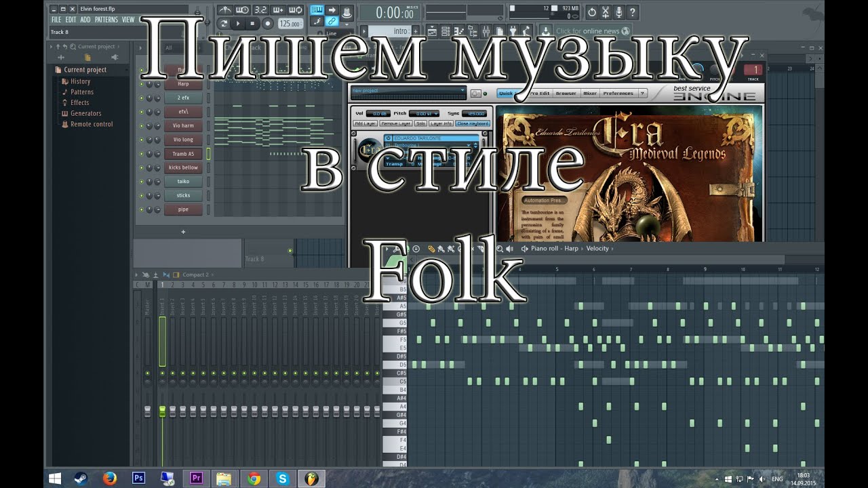Open History in the browser tree
868x488 pixels.
[80, 81]
